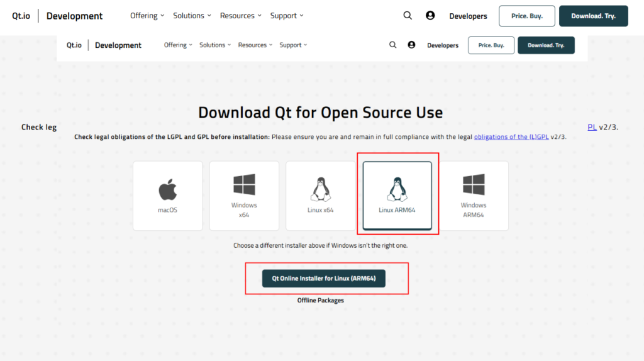644x361 pixels.
Task: Expand the Offering dropdown in the larger top header
Action: tap(147, 16)
